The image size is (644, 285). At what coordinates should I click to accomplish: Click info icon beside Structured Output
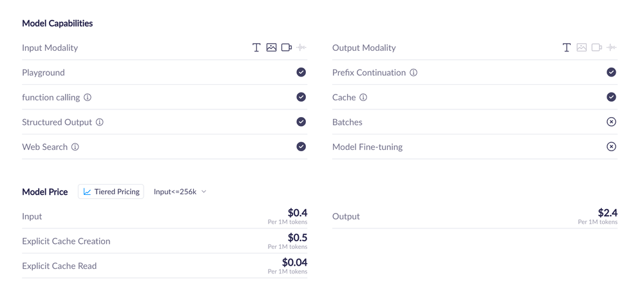[x=100, y=122]
